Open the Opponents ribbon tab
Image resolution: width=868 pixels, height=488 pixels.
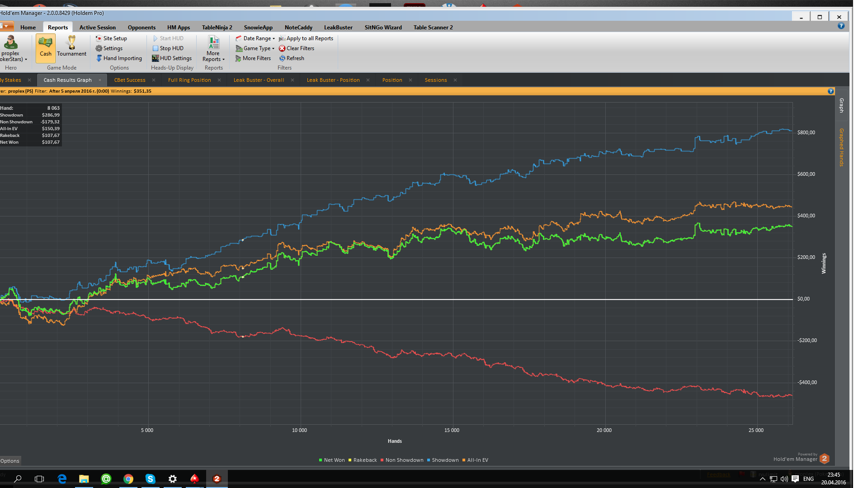pyautogui.click(x=142, y=28)
